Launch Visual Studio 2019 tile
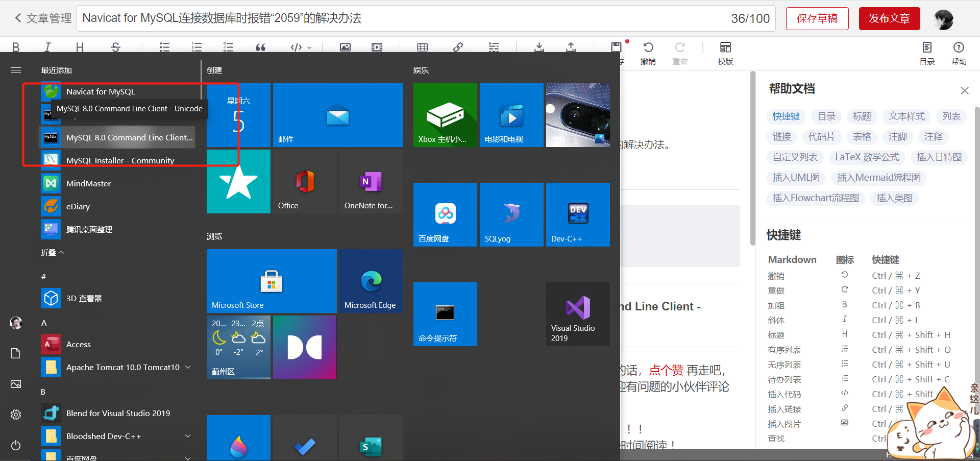The height and width of the screenshot is (461, 980). pyautogui.click(x=578, y=314)
